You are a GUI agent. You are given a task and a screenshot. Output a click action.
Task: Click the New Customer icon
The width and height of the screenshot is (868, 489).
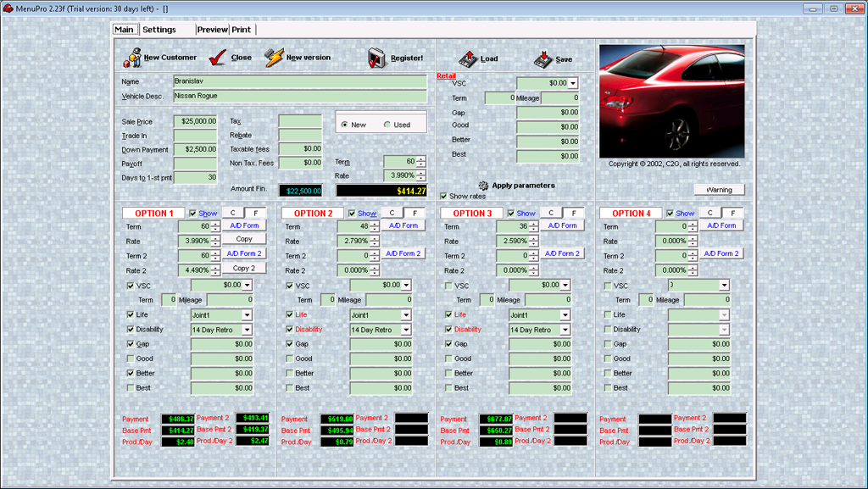[x=132, y=58]
